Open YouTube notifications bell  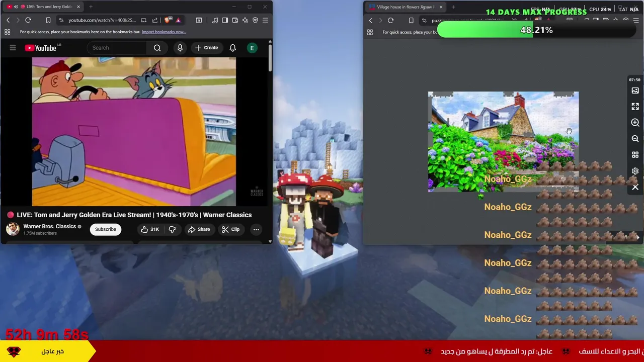tap(232, 48)
